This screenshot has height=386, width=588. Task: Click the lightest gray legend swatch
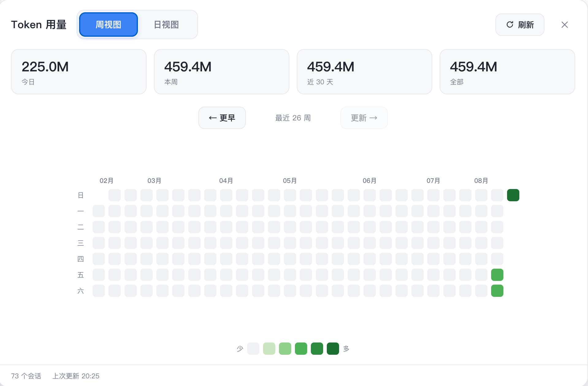tap(253, 349)
